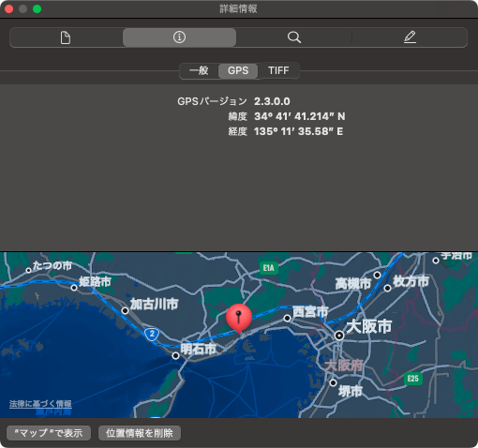This screenshot has height=448, width=478.
Task: Click the E1A highway badge on map
Action: pos(269,268)
